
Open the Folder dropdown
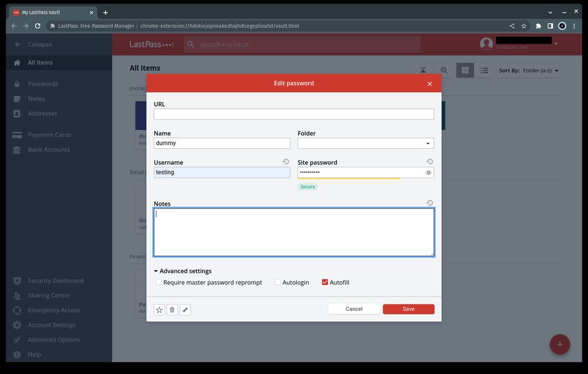[x=366, y=143]
